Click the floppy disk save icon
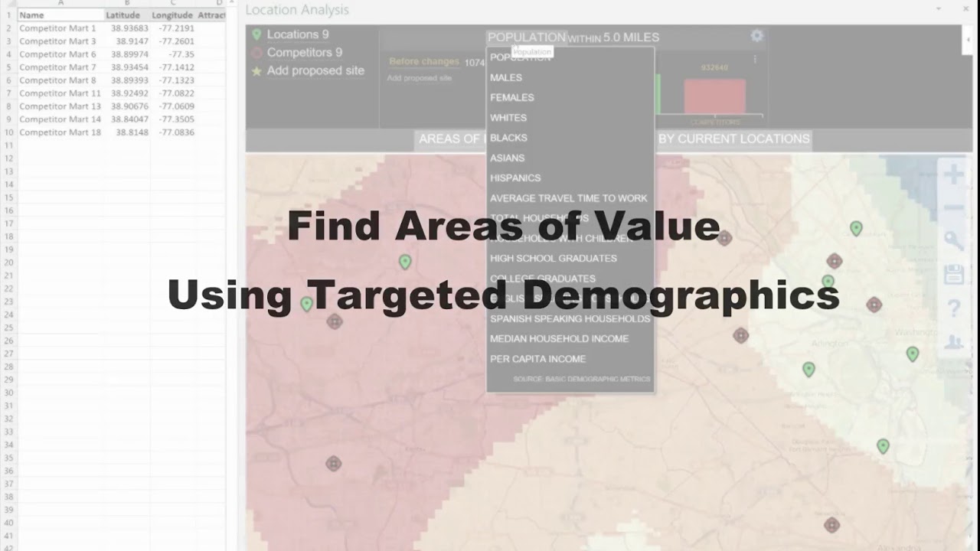 [954, 275]
